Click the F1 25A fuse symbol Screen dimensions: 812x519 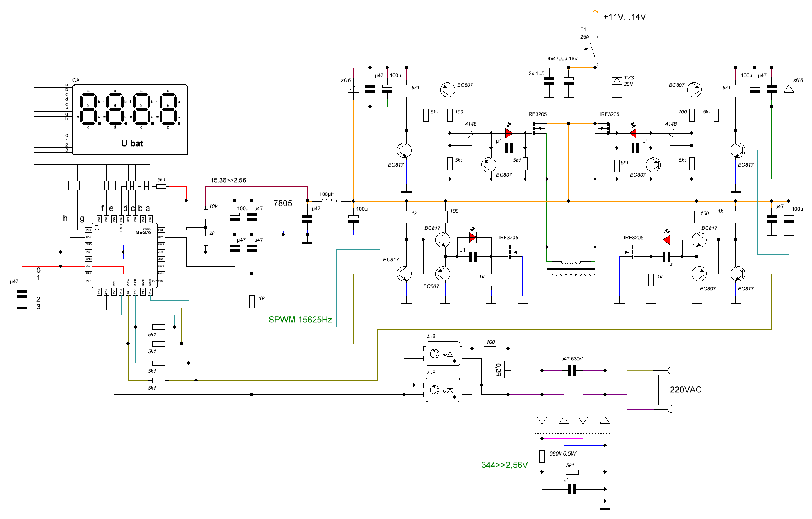[x=592, y=49]
